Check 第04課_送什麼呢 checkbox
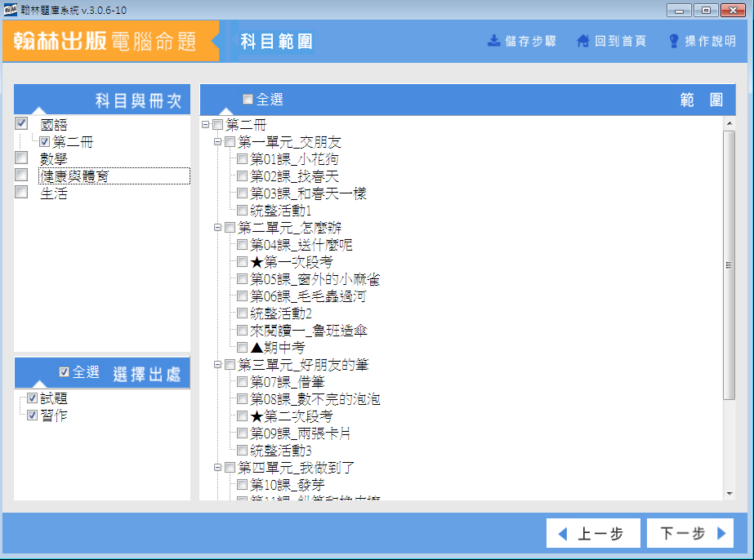 pos(243,245)
